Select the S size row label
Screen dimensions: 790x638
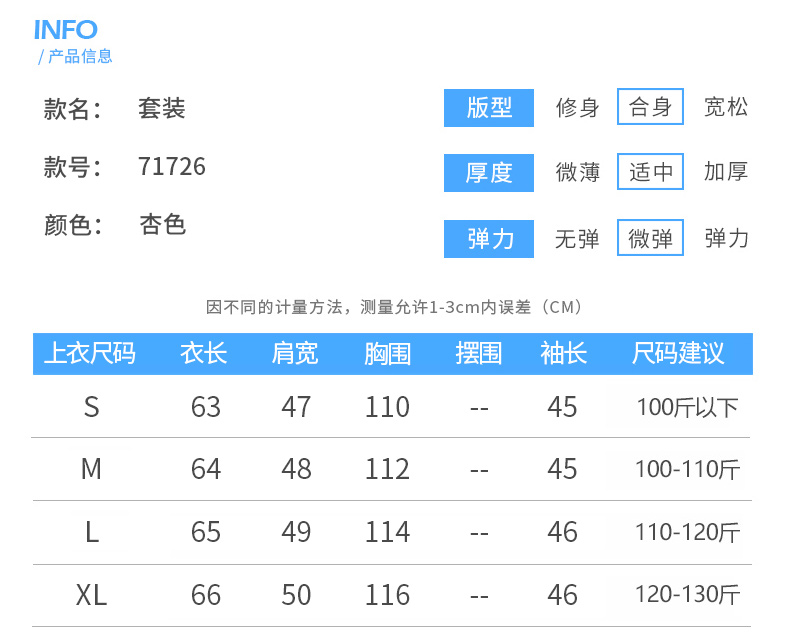click(x=92, y=407)
